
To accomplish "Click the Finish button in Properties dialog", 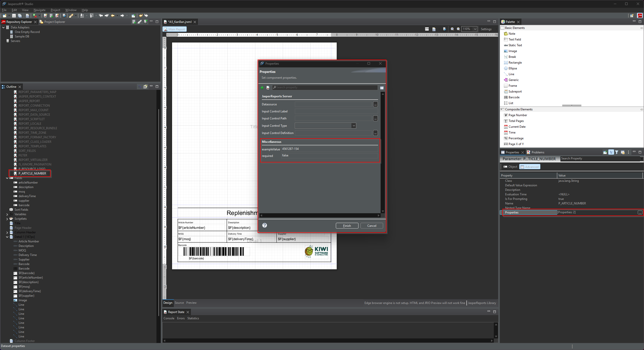I will click(x=347, y=226).
